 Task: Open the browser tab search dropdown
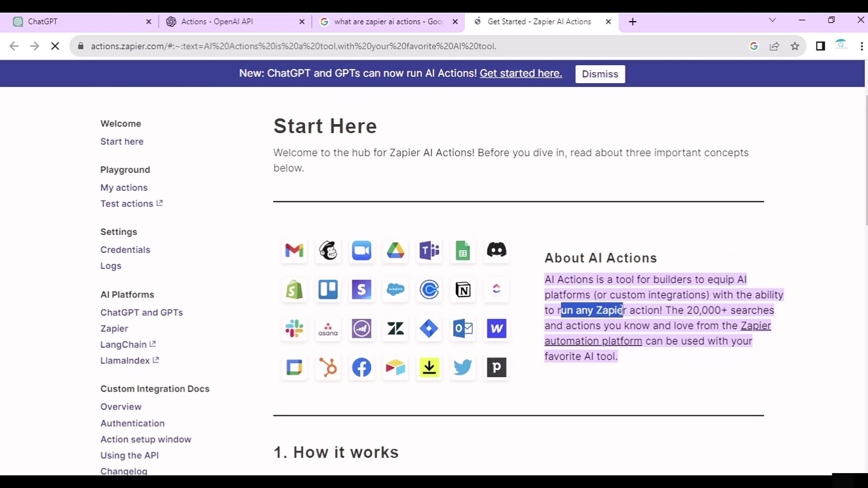(x=773, y=20)
